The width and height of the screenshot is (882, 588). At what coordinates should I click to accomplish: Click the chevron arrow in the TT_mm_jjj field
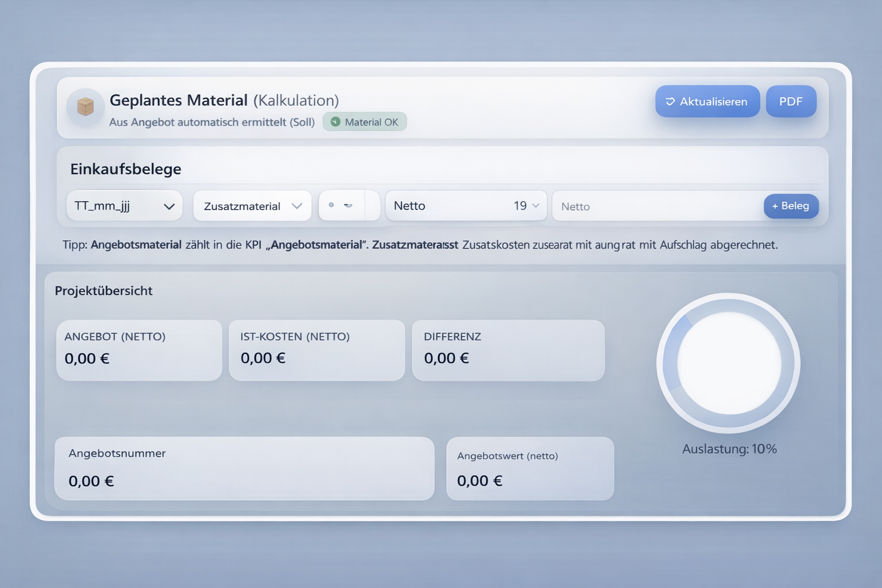tap(169, 207)
